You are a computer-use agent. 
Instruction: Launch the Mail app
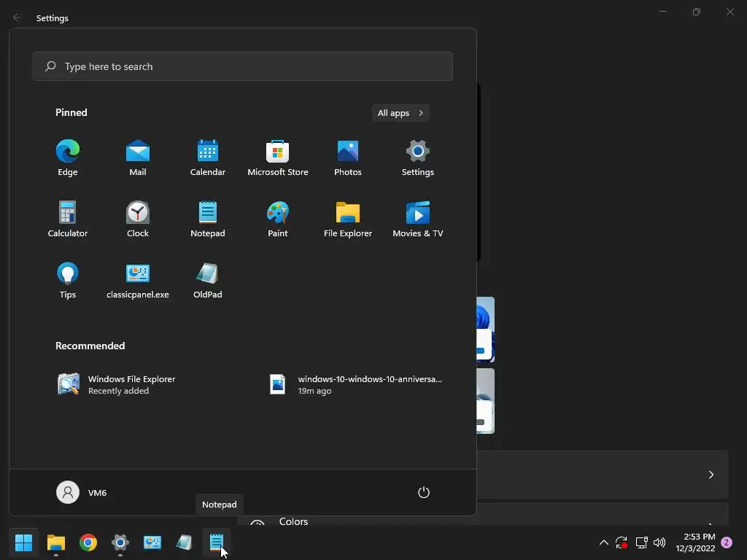138,158
